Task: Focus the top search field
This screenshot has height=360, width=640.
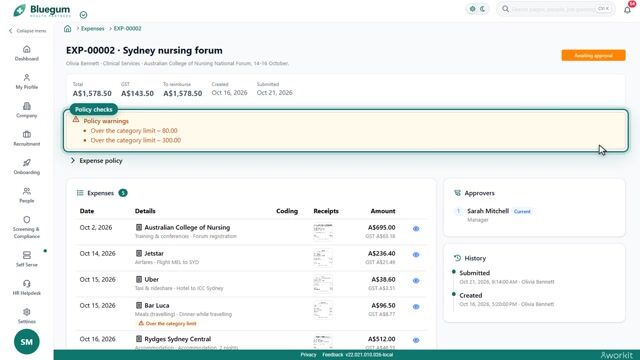Action: point(557,9)
